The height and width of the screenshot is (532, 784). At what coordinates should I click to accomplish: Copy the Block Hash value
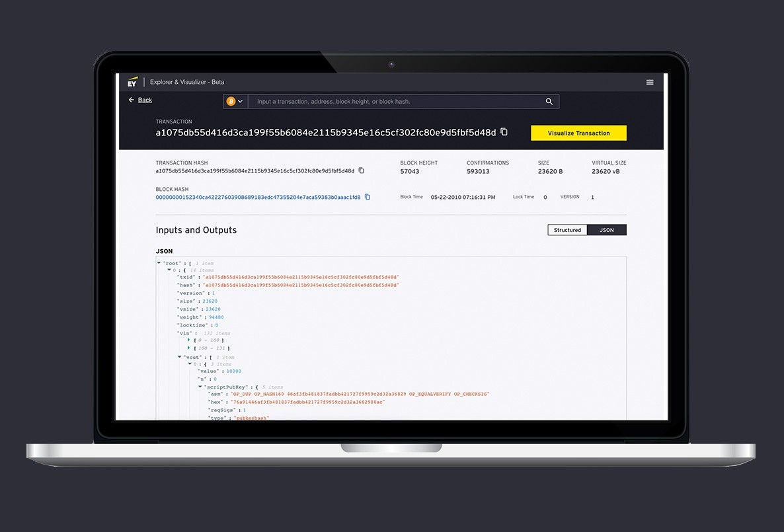click(x=368, y=197)
